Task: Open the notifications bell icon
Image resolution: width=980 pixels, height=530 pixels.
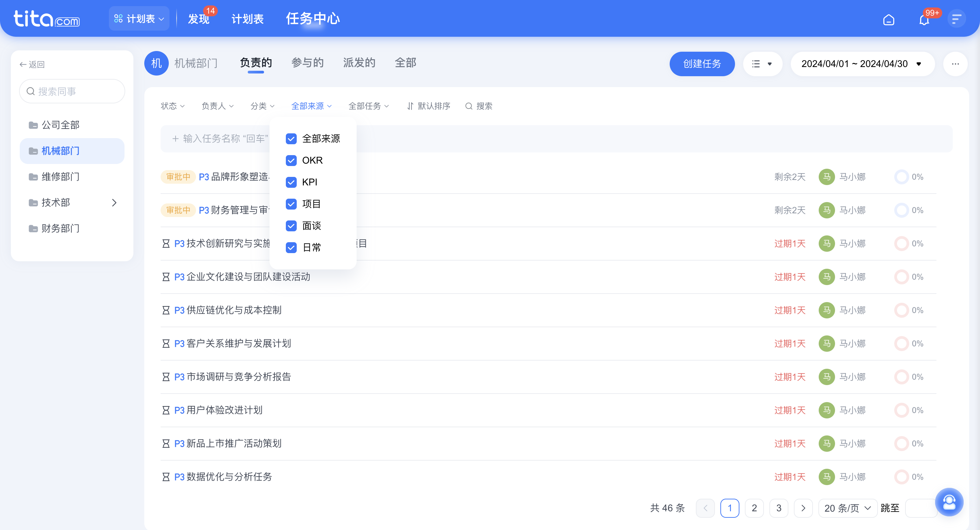Action: 924,19
